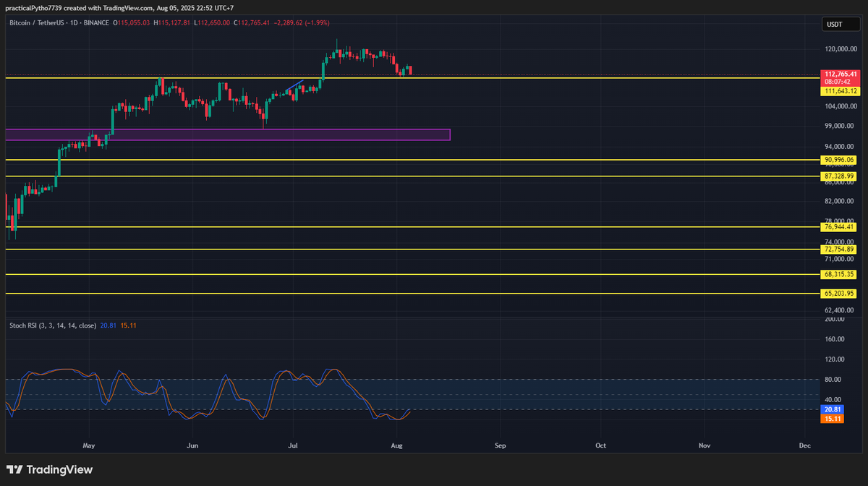Select the 72,754.89 price level label
The width and height of the screenshot is (868, 486).
tap(840, 250)
